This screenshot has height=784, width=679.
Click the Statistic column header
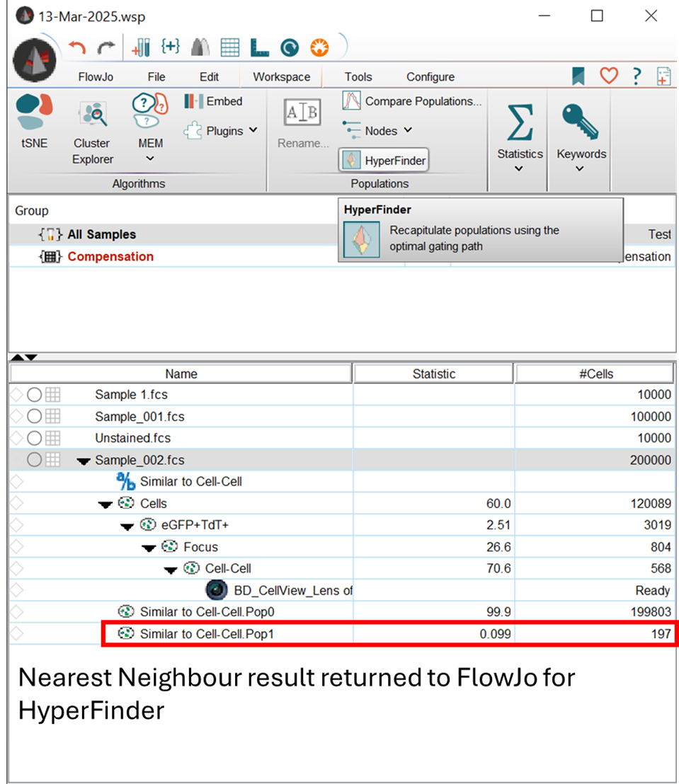[433, 374]
